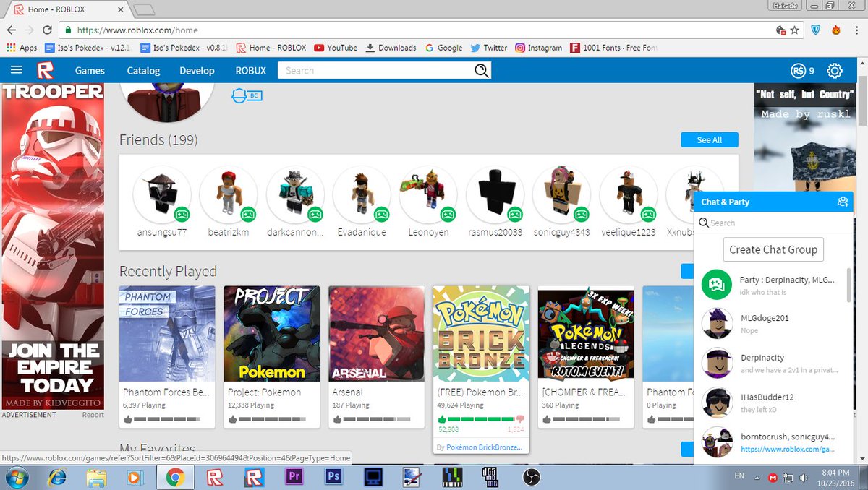The image size is (868, 490).
Task: Click the Chat & Party search field
Action: (773, 223)
